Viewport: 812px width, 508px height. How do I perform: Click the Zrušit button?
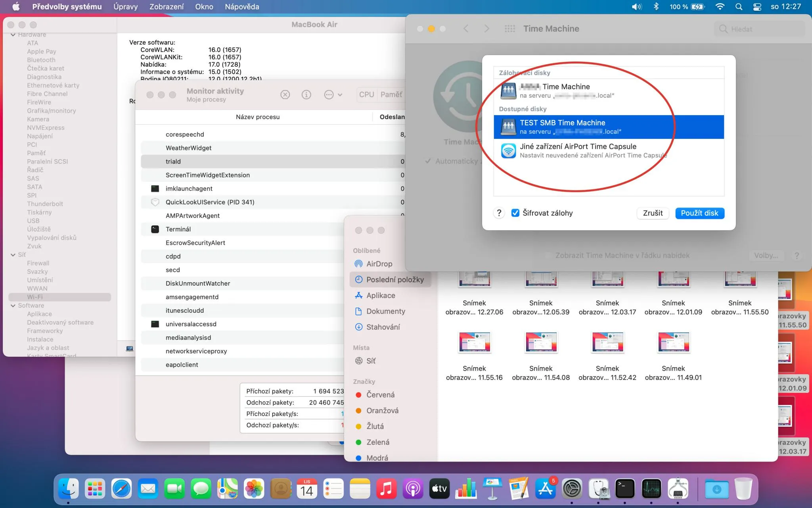pyautogui.click(x=653, y=213)
